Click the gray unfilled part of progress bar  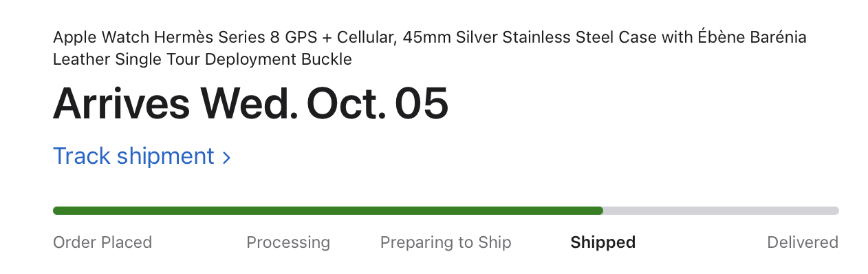point(721,211)
